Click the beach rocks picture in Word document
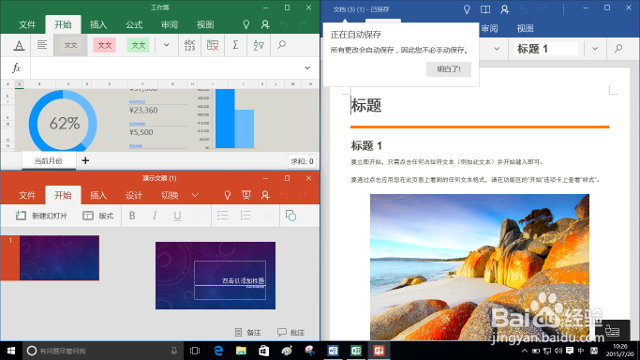 point(480,267)
